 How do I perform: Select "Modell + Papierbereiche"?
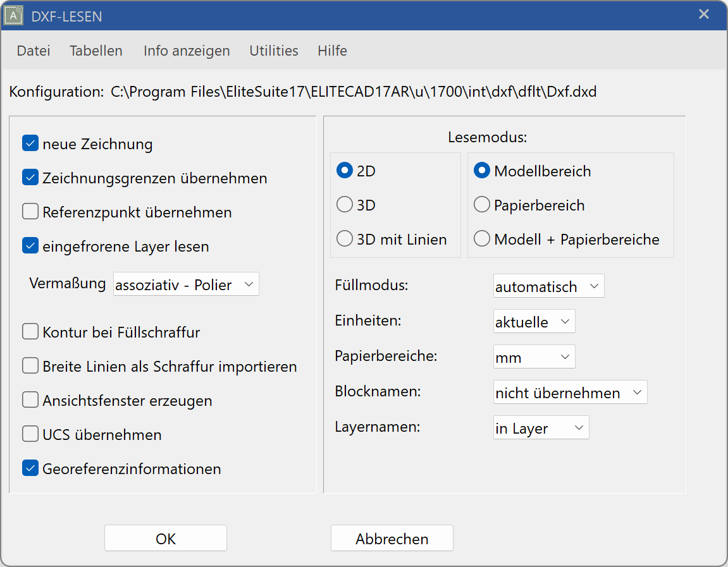pyautogui.click(x=481, y=239)
